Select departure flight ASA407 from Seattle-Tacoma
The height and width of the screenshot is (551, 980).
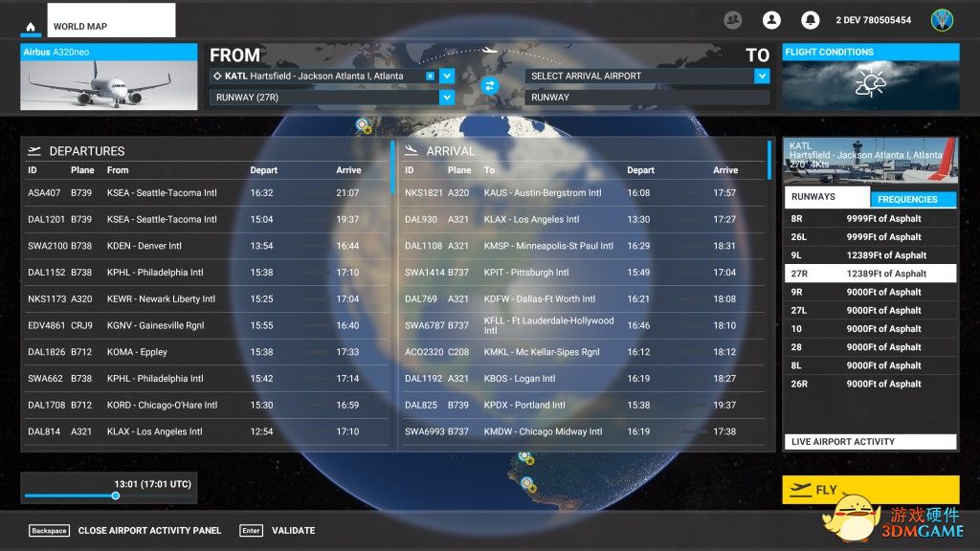(x=207, y=193)
